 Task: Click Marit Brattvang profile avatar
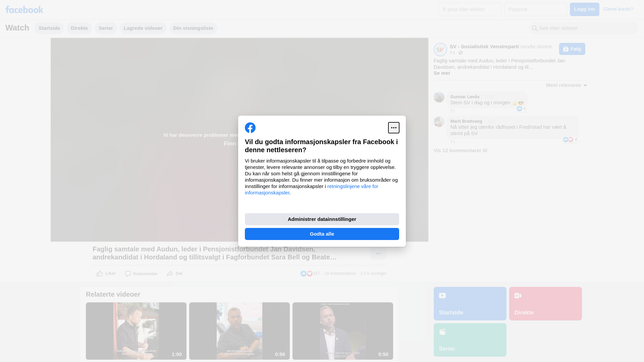click(x=439, y=122)
